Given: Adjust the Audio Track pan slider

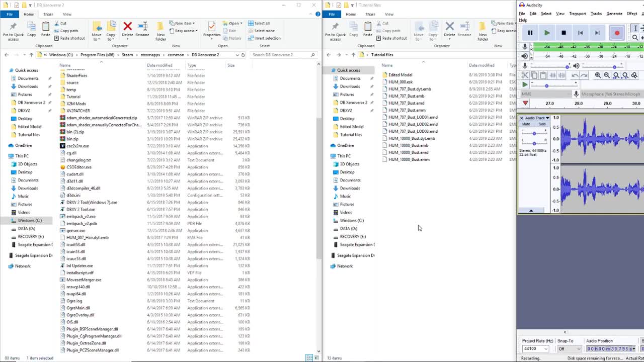Looking at the screenshot, I should pos(534,142).
